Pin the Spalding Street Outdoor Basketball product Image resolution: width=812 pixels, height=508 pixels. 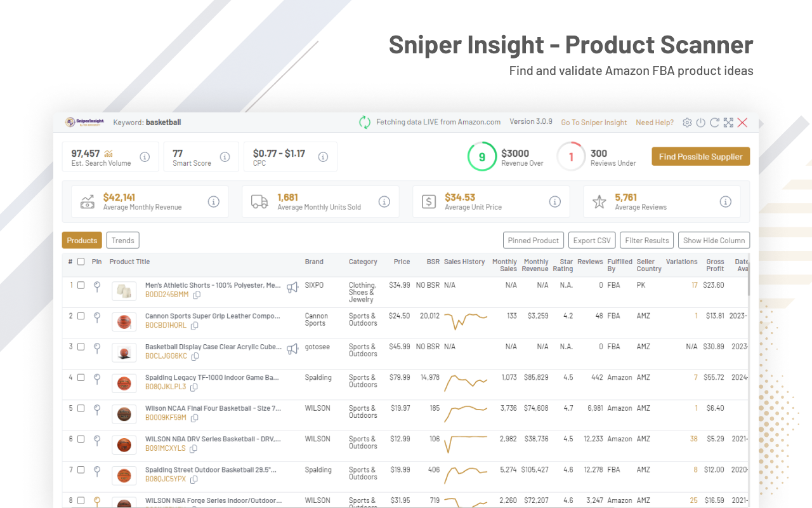(97, 471)
